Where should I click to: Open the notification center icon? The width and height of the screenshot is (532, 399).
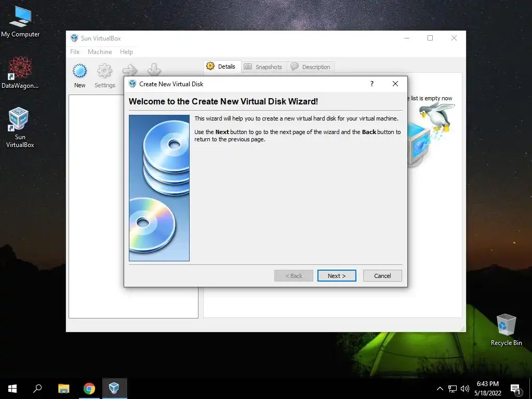[516, 389]
